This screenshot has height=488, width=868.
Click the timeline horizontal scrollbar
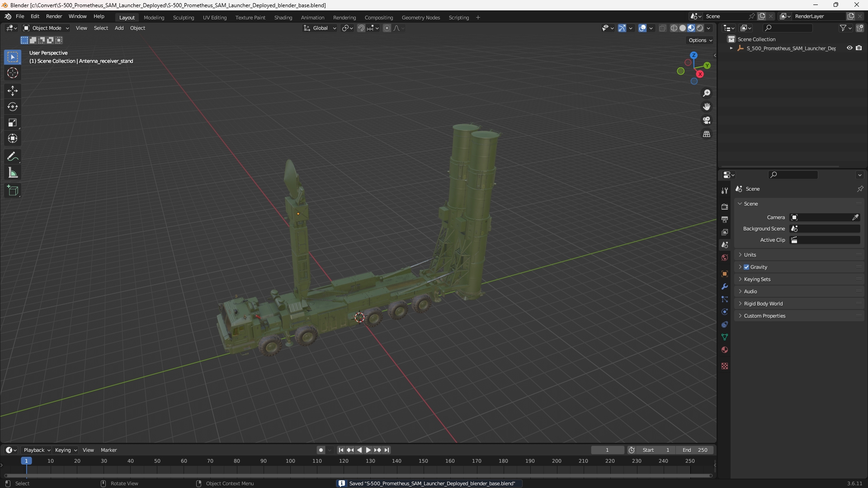point(358,475)
